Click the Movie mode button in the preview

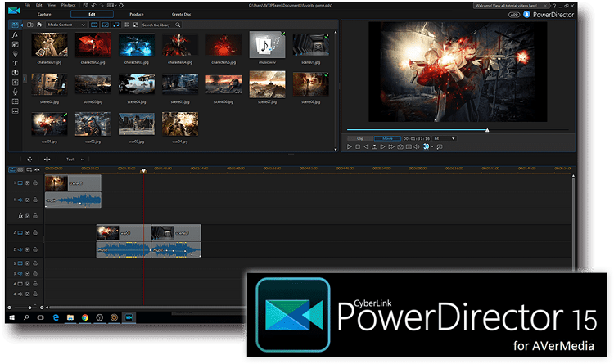[x=387, y=138]
